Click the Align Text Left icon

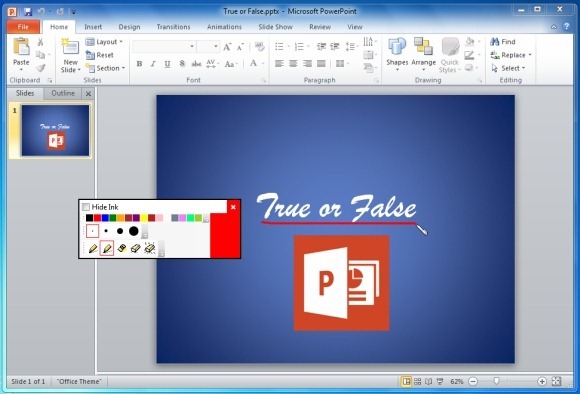coord(279,64)
